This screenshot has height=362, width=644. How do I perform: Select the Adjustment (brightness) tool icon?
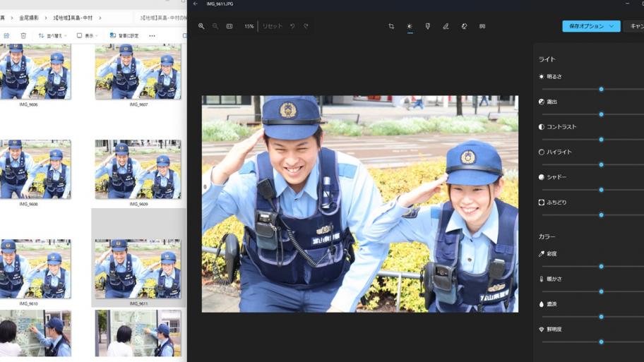[410, 26]
